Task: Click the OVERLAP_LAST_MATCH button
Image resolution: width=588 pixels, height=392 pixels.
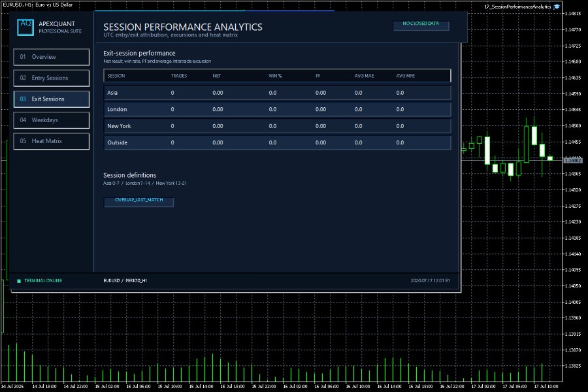Action: coord(139,202)
